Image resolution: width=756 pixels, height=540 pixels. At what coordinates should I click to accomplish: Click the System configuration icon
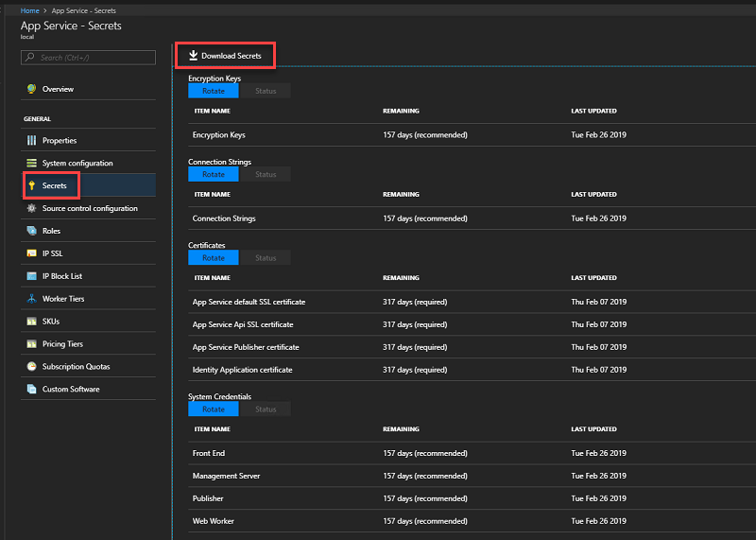[x=31, y=163]
